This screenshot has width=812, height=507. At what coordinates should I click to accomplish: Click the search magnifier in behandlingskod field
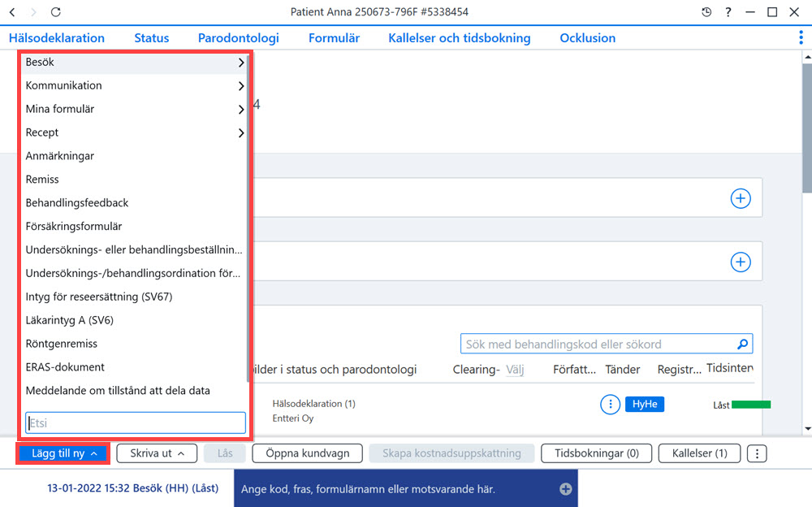pos(743,344)
